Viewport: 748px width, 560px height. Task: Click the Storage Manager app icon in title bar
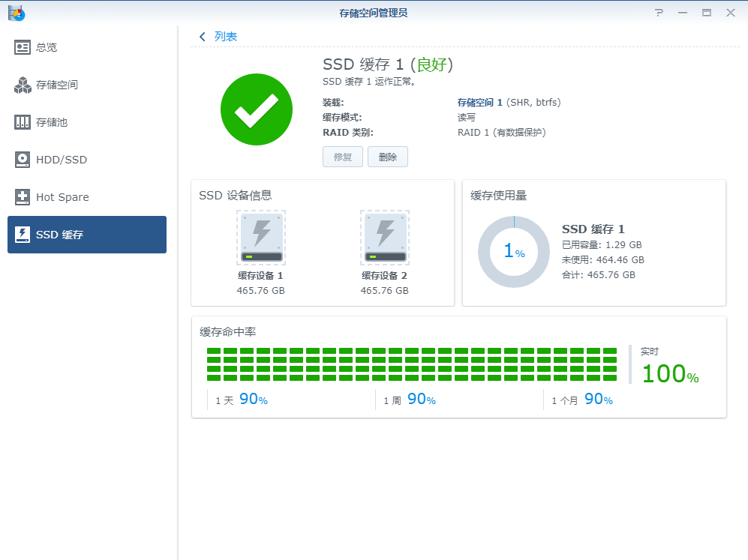[x=16, y=13]
